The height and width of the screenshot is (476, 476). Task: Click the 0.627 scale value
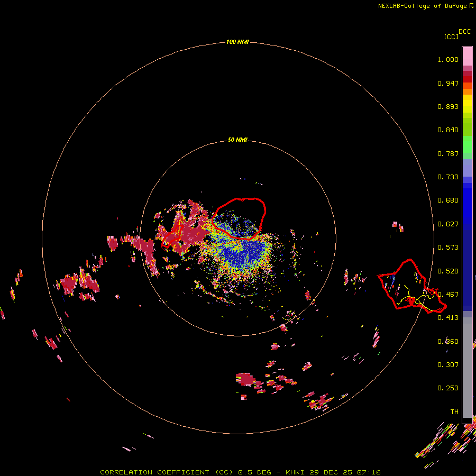click(448, 224)
